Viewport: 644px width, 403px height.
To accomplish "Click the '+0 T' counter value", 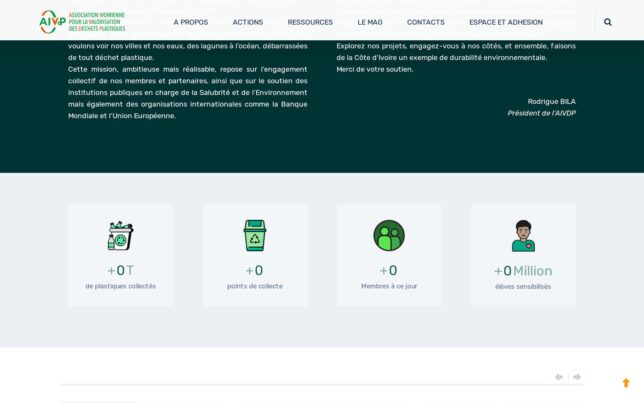I will click(120, 270).
